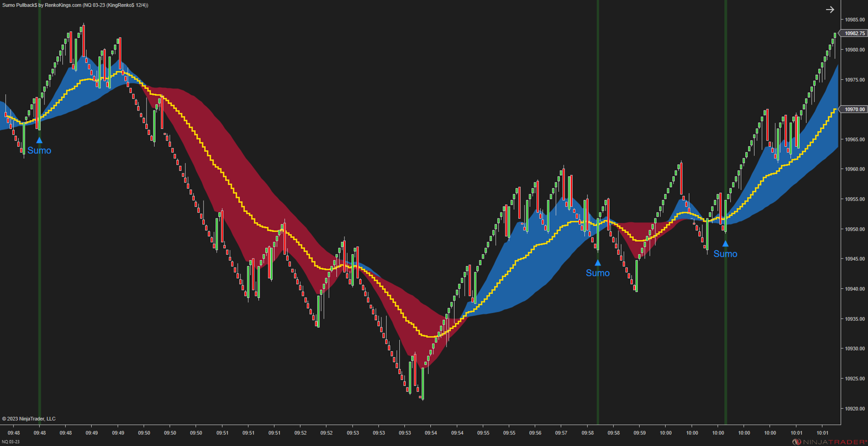Click the 2023 NinjaTrader, LLC copyright text
The image size is (868, 446).
[29, 419]
